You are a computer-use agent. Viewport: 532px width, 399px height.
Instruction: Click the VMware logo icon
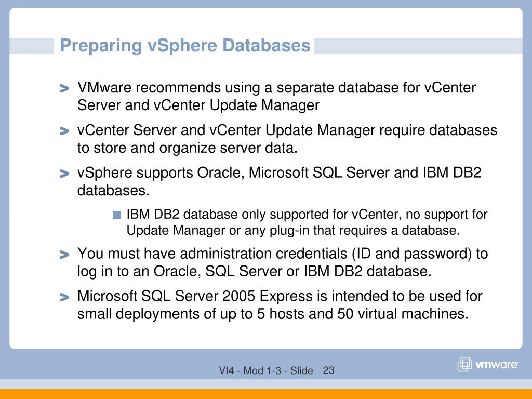464,364
